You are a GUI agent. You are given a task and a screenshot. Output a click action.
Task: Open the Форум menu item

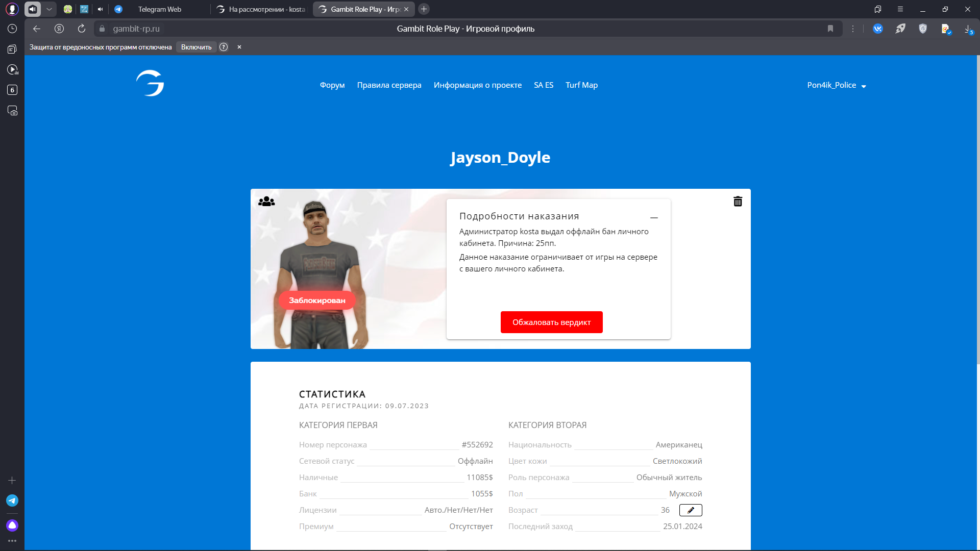[x=332, y=85]
